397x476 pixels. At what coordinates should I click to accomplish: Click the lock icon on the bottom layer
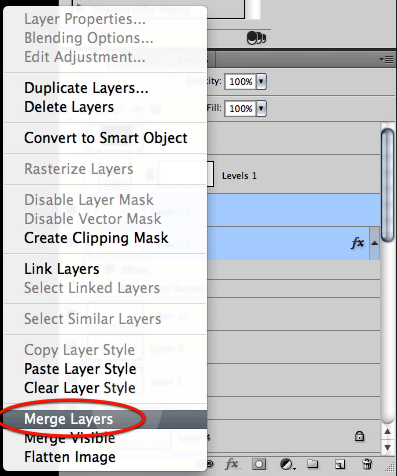(x=359, y=436)
